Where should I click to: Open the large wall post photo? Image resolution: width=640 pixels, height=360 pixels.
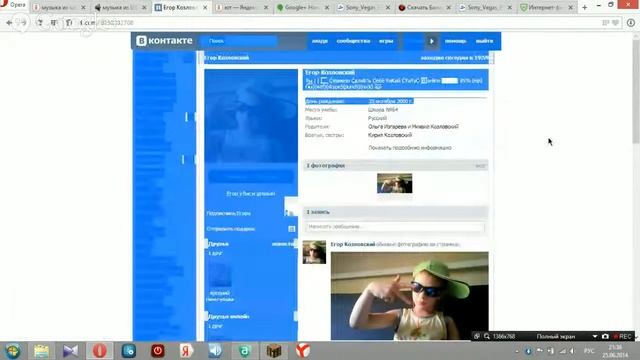[x=409, y=296]
